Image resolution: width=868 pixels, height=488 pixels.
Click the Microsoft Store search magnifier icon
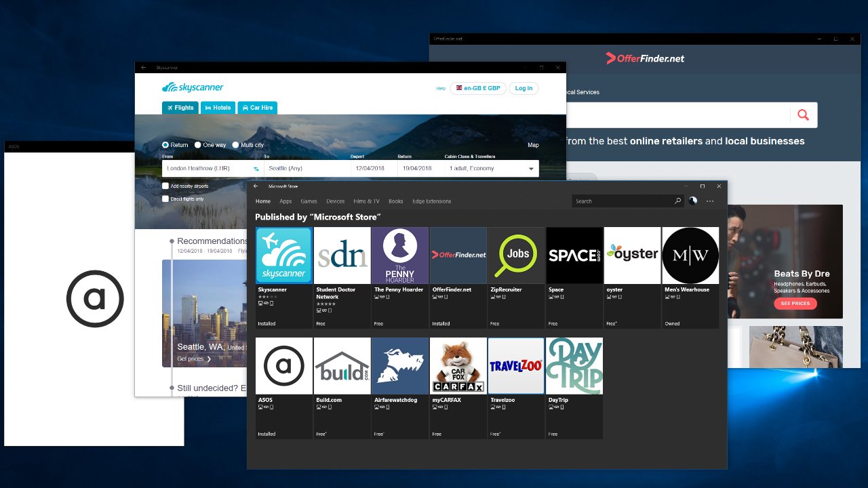click(677, 201)
